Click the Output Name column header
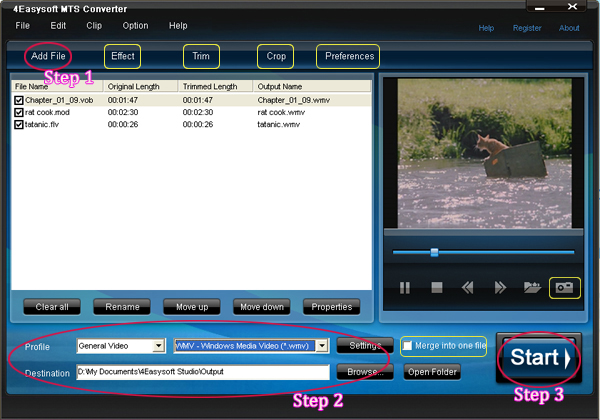600x420 pixels. coord(312,86)
